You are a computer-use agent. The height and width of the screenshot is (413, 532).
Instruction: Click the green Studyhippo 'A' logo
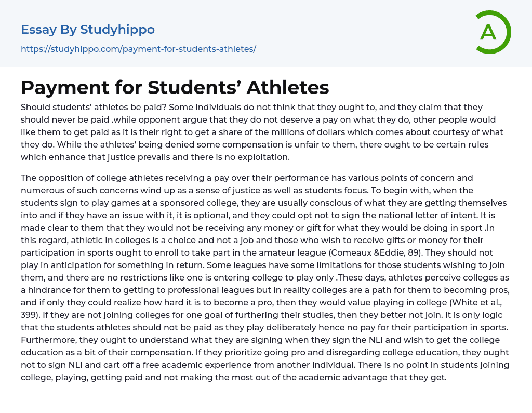[x=493, y=32]
